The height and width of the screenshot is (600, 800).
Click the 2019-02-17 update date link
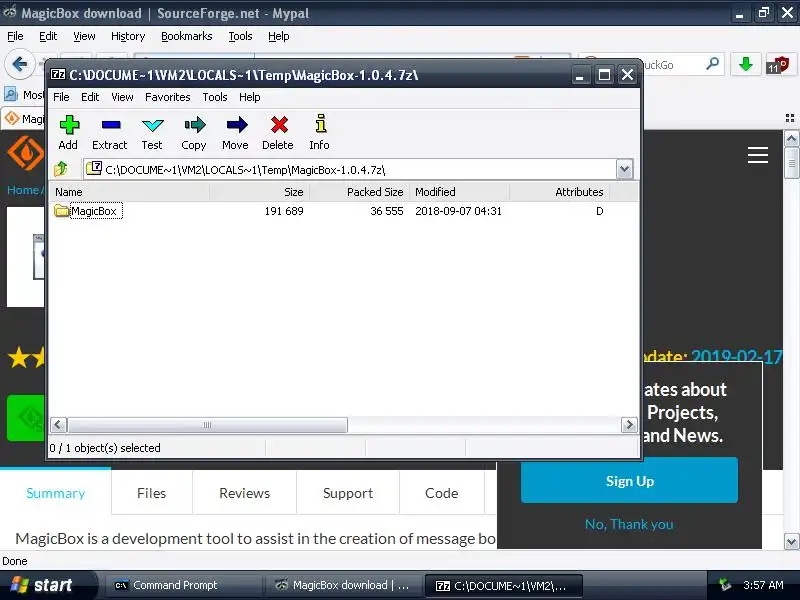[x=737, y=356]
